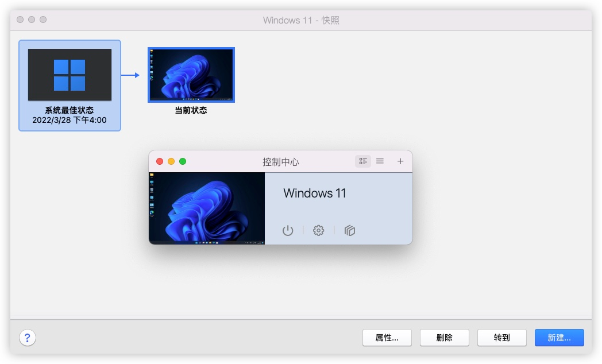Screen dimensions: 602x364
Task: Click the snapshots stack icon in Control Center
Action: (x=349, y=231)
